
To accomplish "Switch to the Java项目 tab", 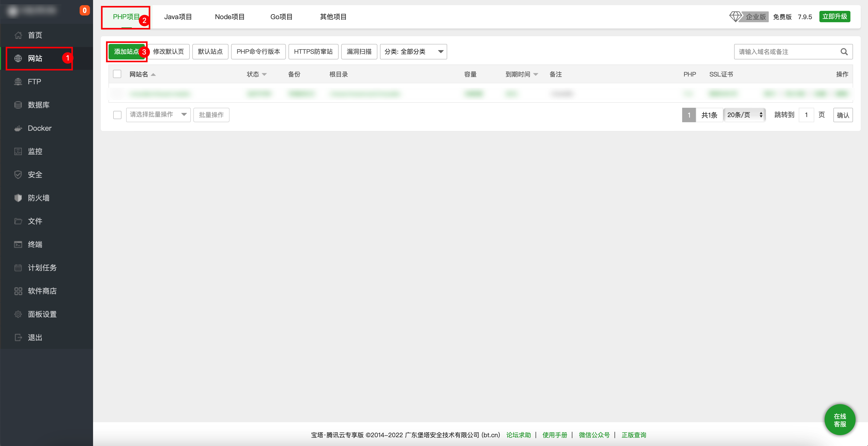I will pos(178,17).
